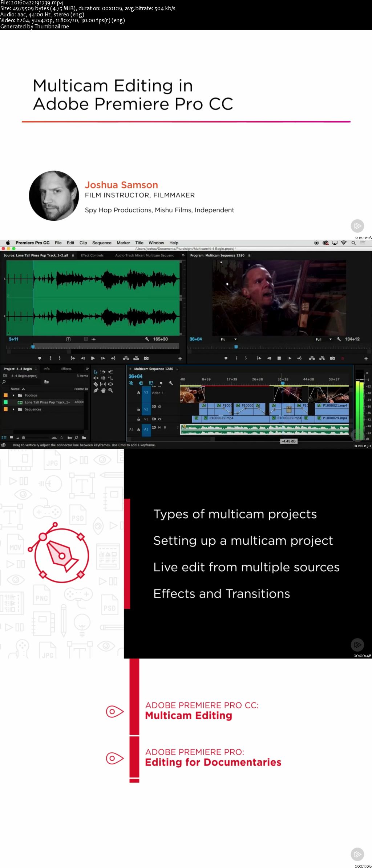
Task: Click the Extract button in Program monitor
Action: click(322, 358)
